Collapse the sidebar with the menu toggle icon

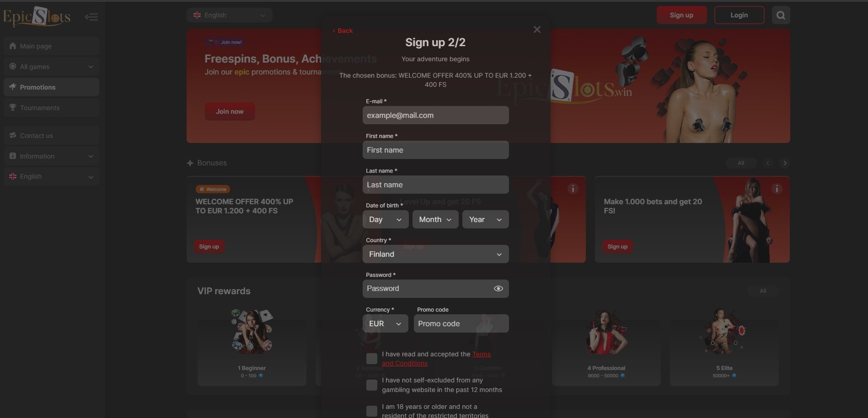pos(91,17)
